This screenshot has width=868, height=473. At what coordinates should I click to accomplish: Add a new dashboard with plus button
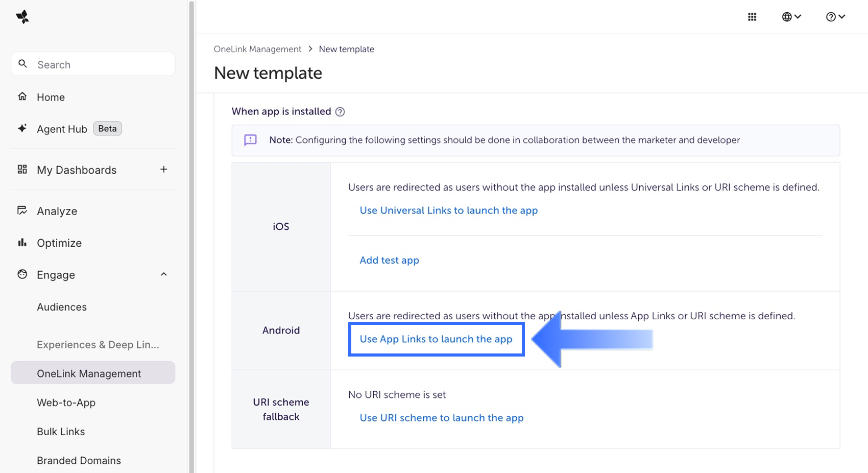[163, 169]
